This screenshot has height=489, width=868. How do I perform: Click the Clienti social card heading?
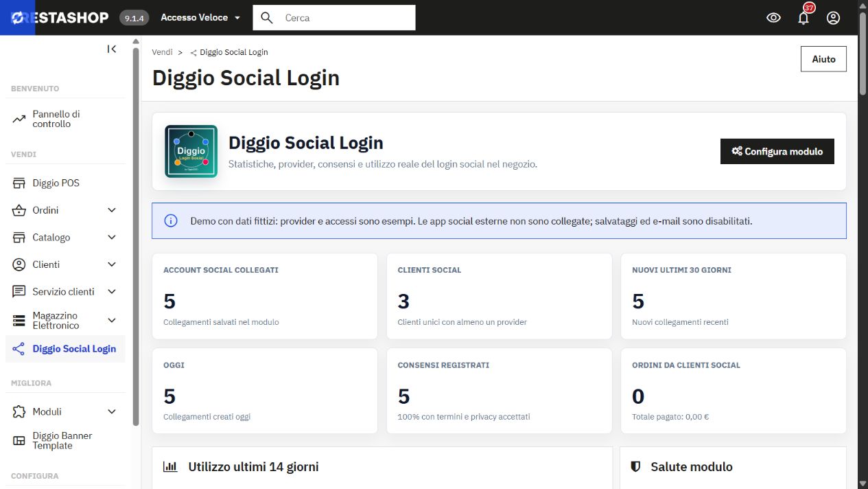tap(430, 270)
